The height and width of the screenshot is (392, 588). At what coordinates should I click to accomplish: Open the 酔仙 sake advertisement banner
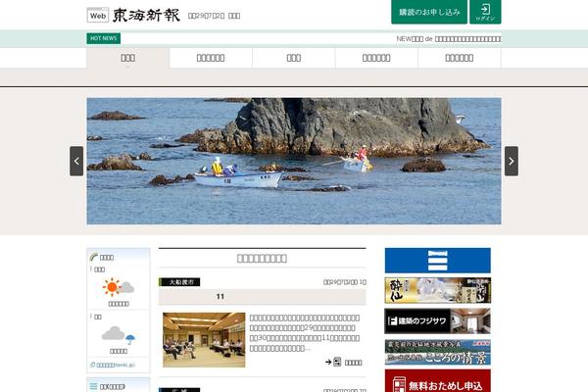click(x=438, y=290)
